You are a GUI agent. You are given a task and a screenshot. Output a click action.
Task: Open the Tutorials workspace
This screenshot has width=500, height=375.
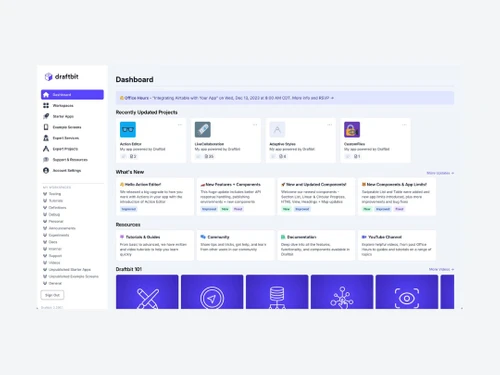click(x=56, y=201)
